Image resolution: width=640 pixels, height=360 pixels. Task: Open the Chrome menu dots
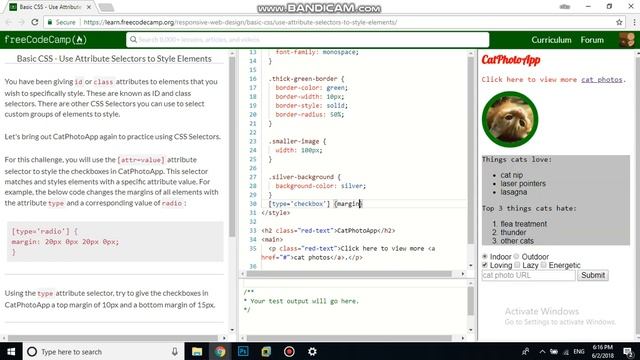(x=634, y=22)
